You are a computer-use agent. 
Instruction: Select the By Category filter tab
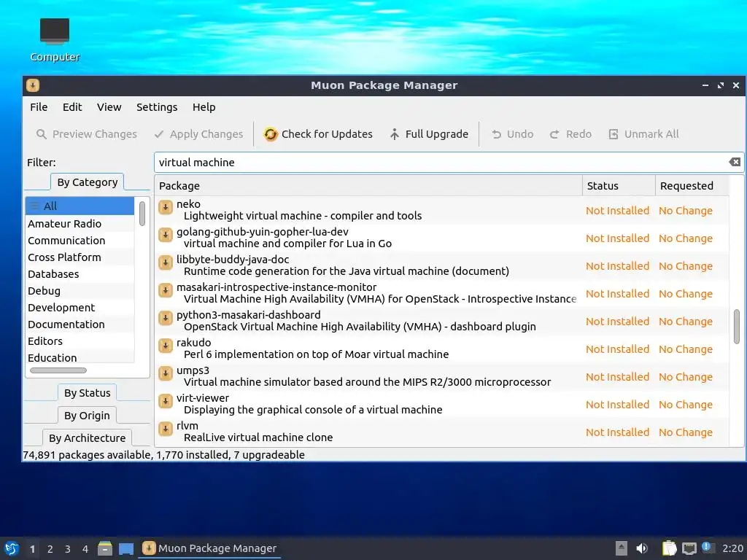point(88,182)
